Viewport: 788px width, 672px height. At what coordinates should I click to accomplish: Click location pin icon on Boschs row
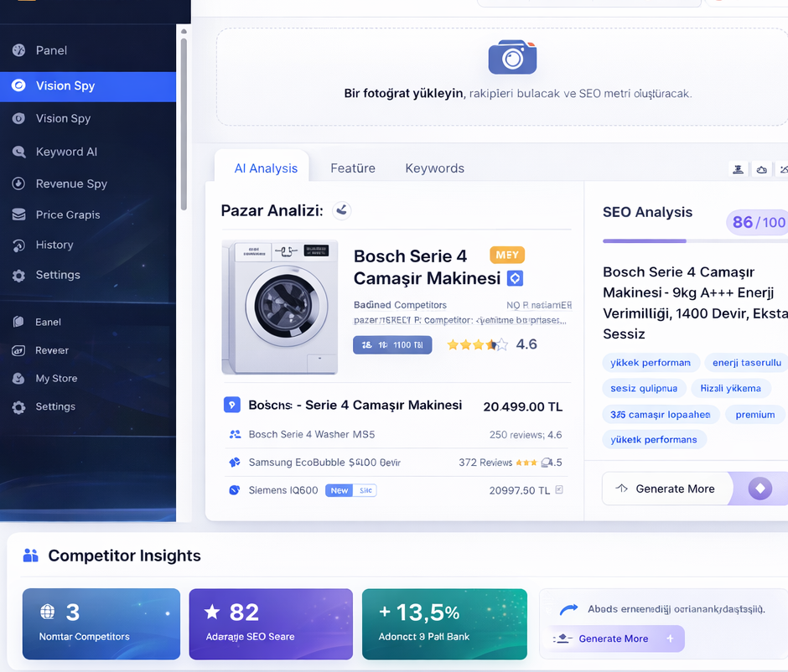point(231,405)
